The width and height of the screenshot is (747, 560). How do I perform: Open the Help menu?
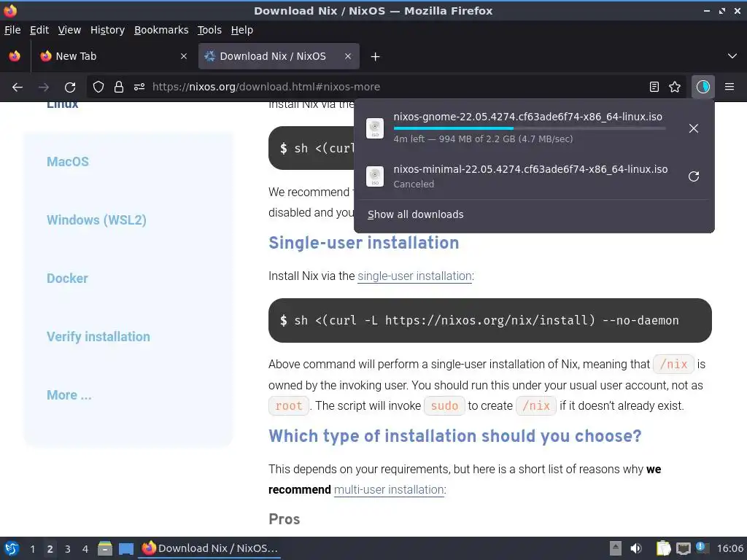pyautogui.click(x=242, y=30)
